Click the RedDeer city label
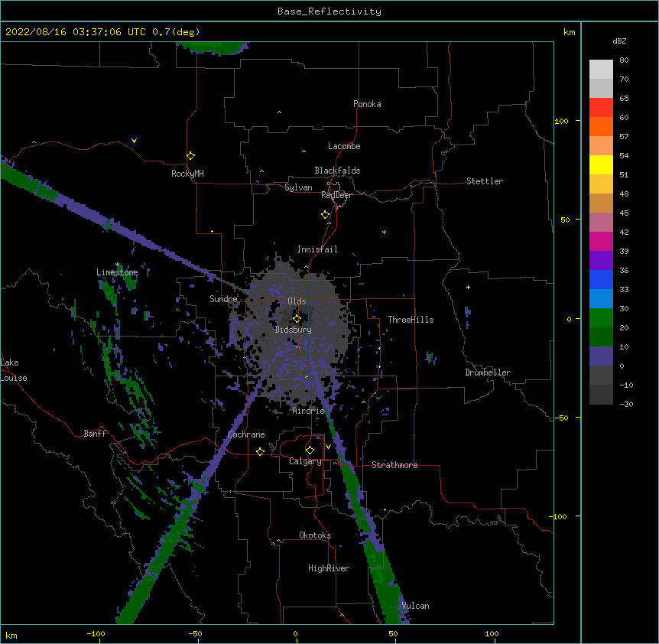This screenshot has width=659, height=644. coord(336,195)
